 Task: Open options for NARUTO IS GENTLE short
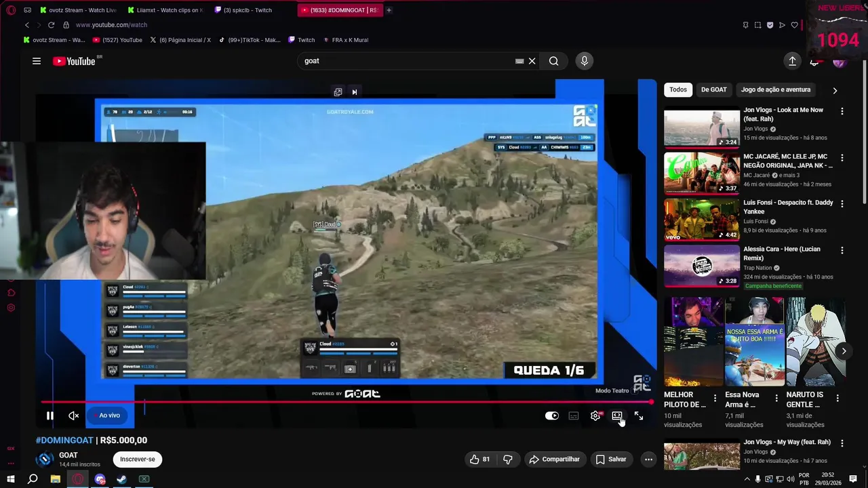click(837, 399)
